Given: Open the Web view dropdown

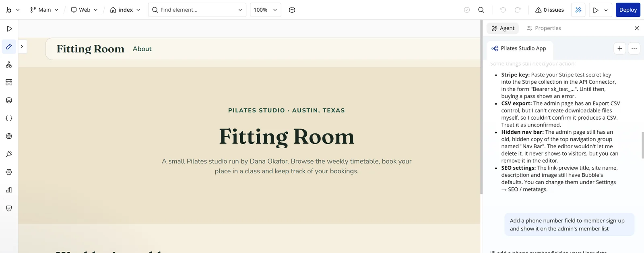Looking at the screenshot, I should tap(85, 10).
